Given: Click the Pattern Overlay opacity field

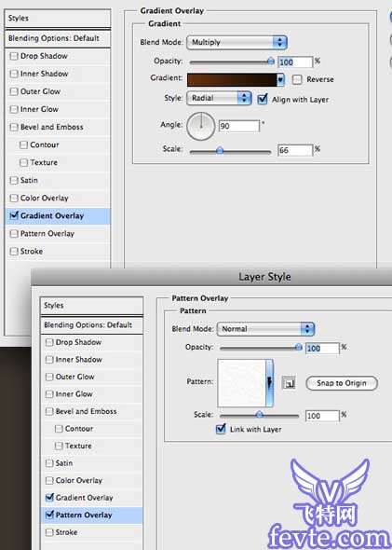Looking at the screenshot, I should click(x=322, y=348).
